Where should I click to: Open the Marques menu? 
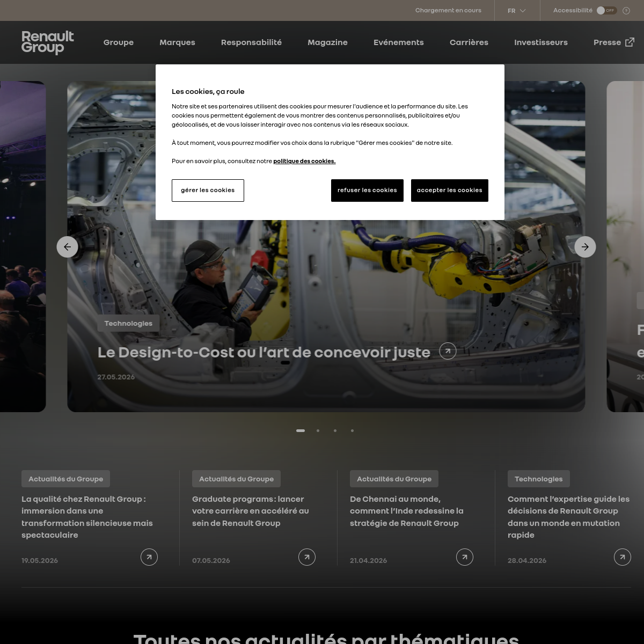click(177, 42)
